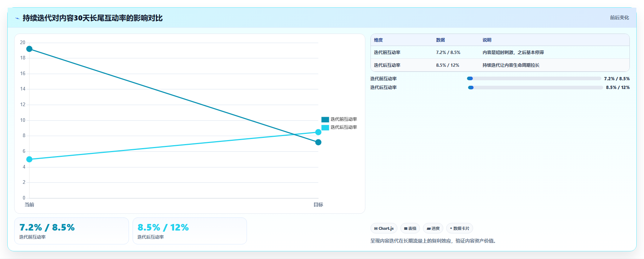Screen dimensions: 644x259
Task: Toggle 迭代后互动率 legend color box
Action: [x=325, y=127]
